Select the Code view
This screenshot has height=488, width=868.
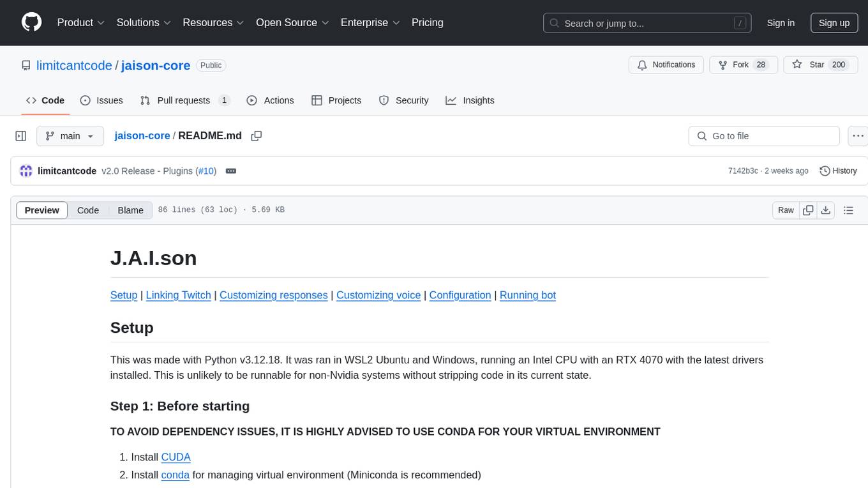(88, 210)
